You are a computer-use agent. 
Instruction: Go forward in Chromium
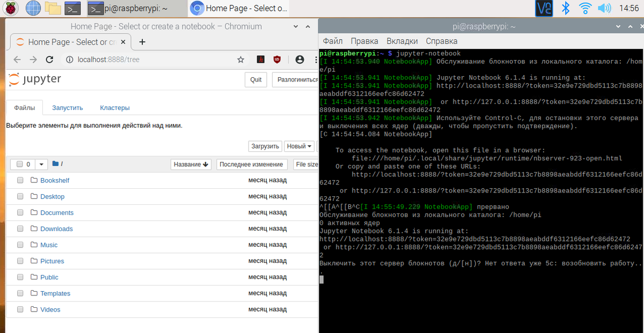[x=33, y=60]
